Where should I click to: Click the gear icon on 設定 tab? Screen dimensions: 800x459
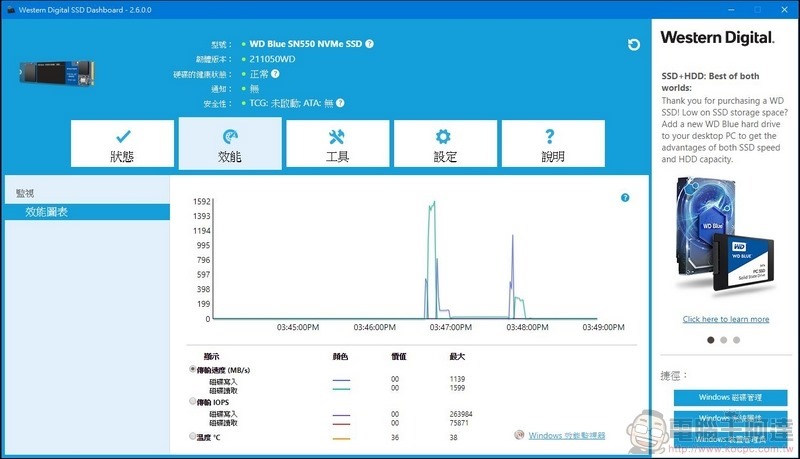[x=443, y=136]
